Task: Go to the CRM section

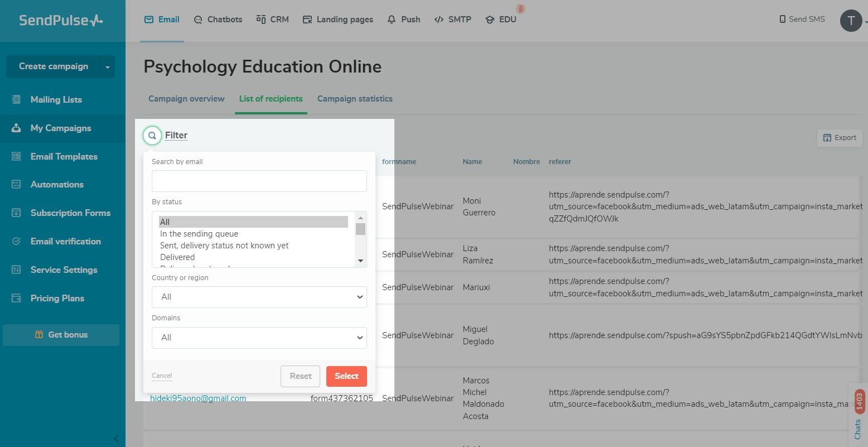Action: pyautogui.click(x=273, y=20)
